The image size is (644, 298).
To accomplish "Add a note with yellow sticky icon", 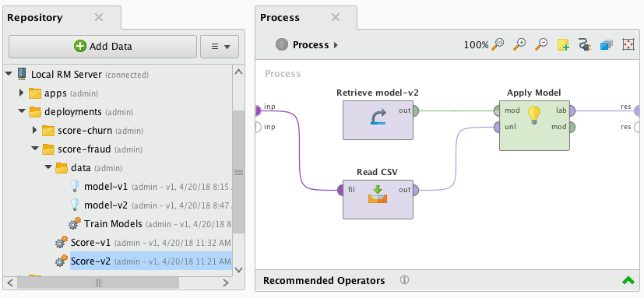I will (563, 45).
